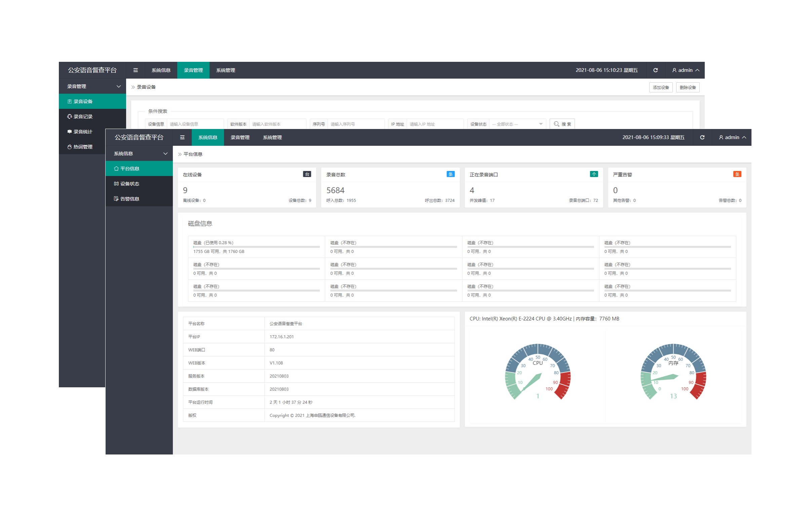Click the 删除设备 button
The height and width of the screenshot is (522, 812).
click(x=687, y=87)
